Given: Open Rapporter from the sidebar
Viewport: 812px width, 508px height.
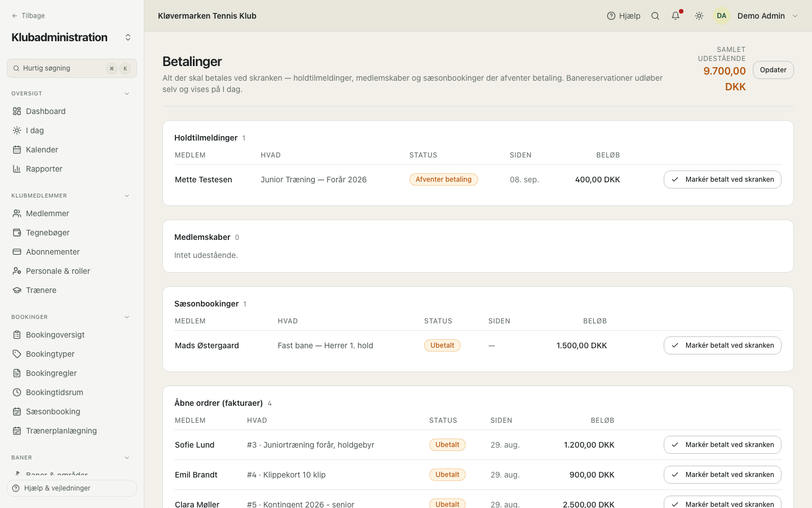Looking at the screenshot, I should point(72,169).
